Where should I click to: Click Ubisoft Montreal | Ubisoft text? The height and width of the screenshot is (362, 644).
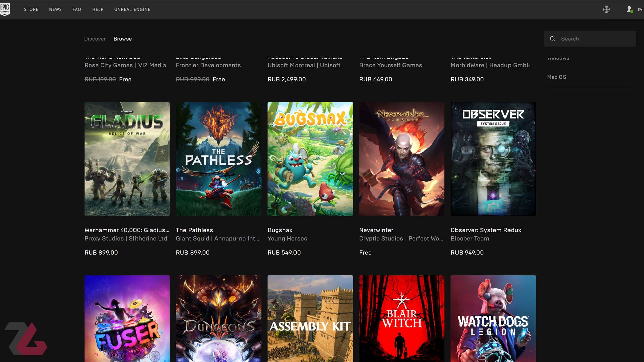click(304, 65)
